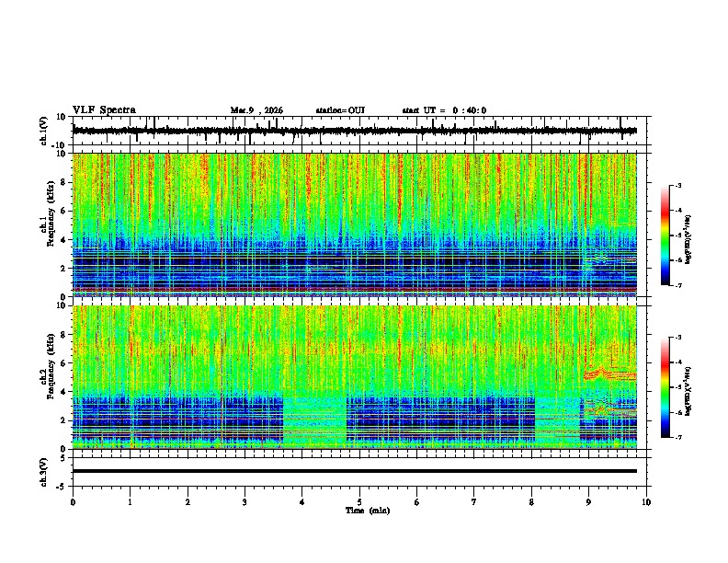
Task: Click the "start UT = 0 : 40: 0" text
Action: [444, 110]
